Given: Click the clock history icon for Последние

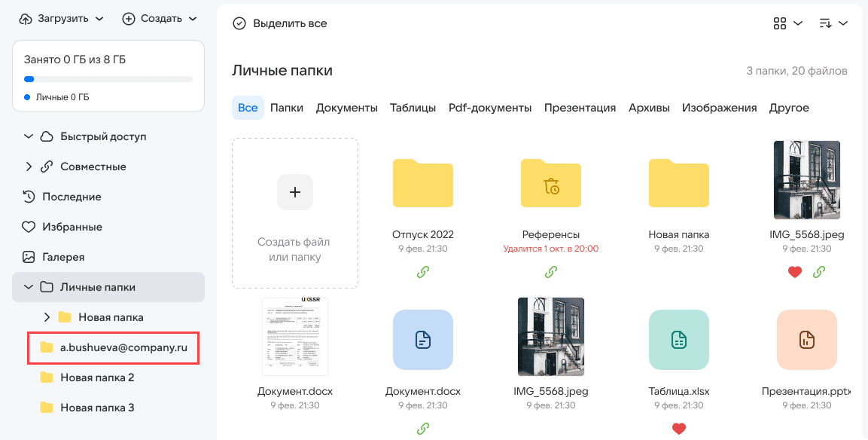Looking at the screenshot, I should tap(29, 197).
